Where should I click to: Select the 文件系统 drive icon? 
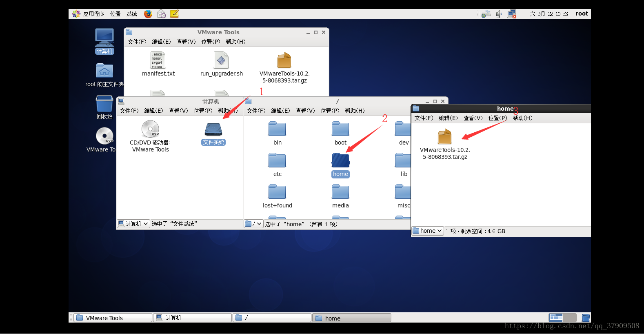(x=213, y=134)
